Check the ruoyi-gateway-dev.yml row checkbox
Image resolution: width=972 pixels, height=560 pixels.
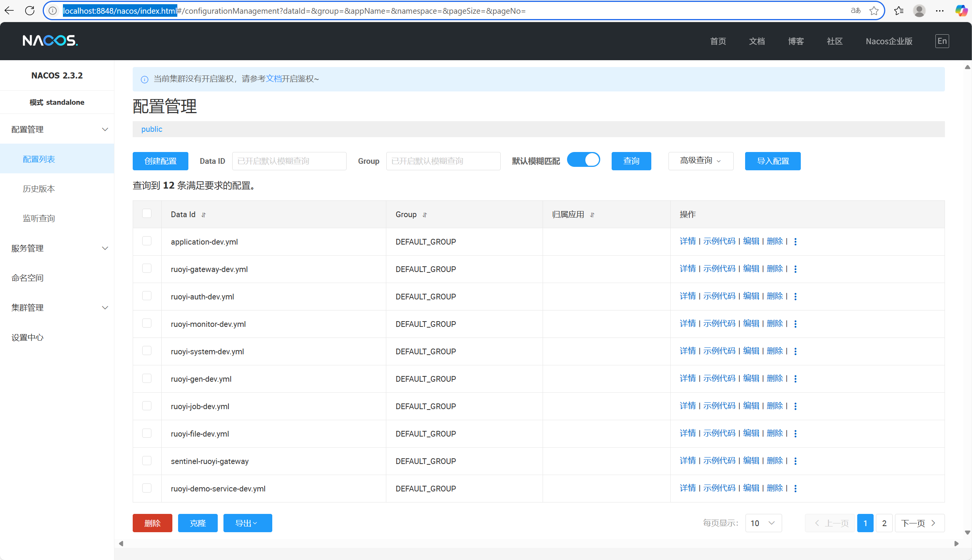click(147, 269)
